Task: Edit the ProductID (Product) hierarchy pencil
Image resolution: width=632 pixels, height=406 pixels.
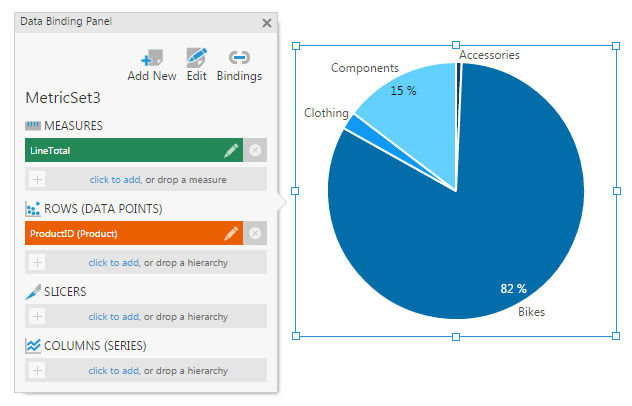Action: pos(231,233)
